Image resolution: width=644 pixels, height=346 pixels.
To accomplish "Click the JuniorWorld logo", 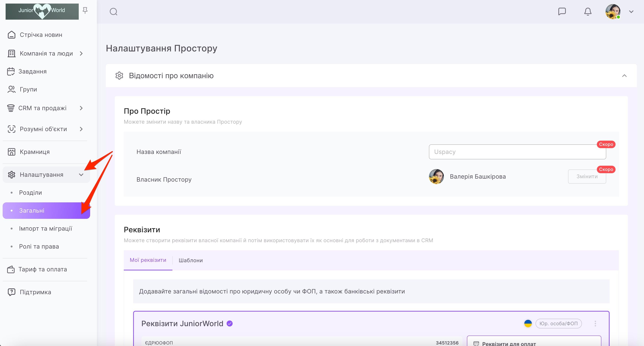I will coord(42,11).
